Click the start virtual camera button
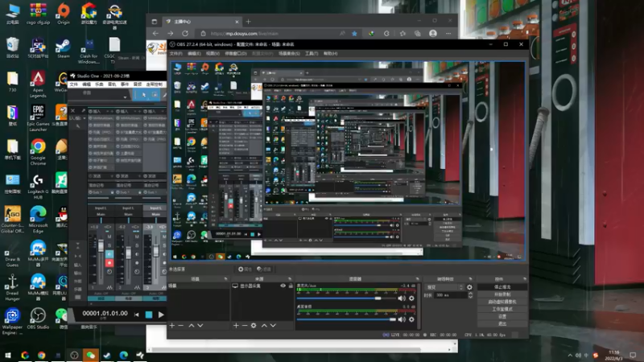 [x=502, y=302]
